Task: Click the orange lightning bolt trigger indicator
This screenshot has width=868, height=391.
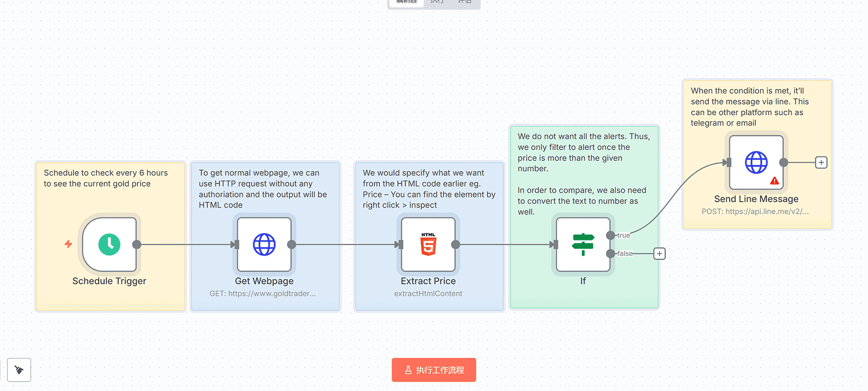Action: pyautogui.click(x=68, y=244)
